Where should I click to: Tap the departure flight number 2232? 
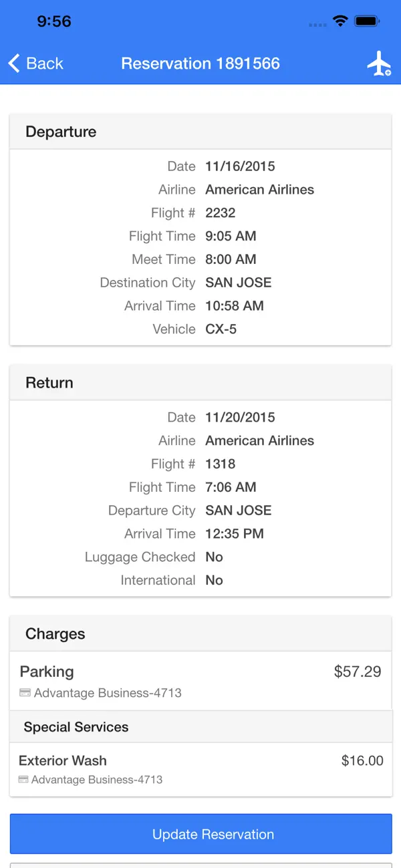click(x=221, y=213)
